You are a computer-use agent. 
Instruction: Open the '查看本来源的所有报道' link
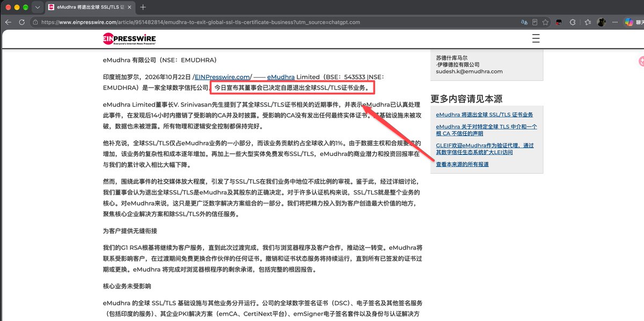pyautogui.click(x=462, y=165)
